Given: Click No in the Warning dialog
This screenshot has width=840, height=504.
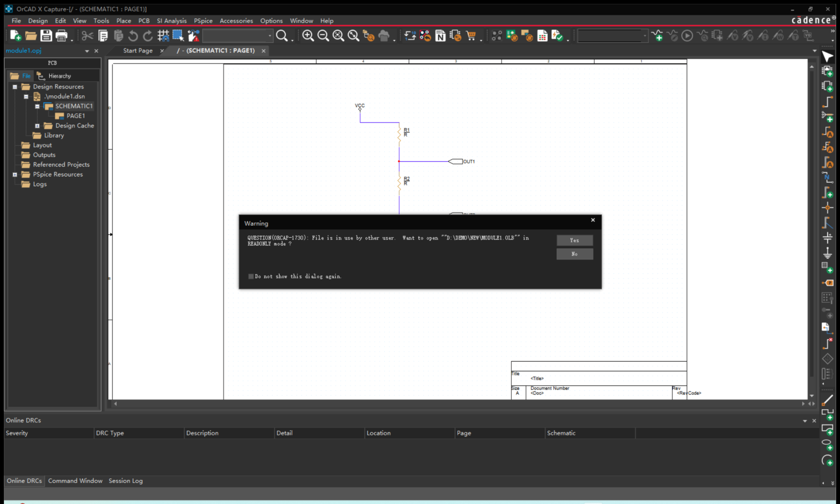Looking at the screenshot, I should (x=575, y=254).
